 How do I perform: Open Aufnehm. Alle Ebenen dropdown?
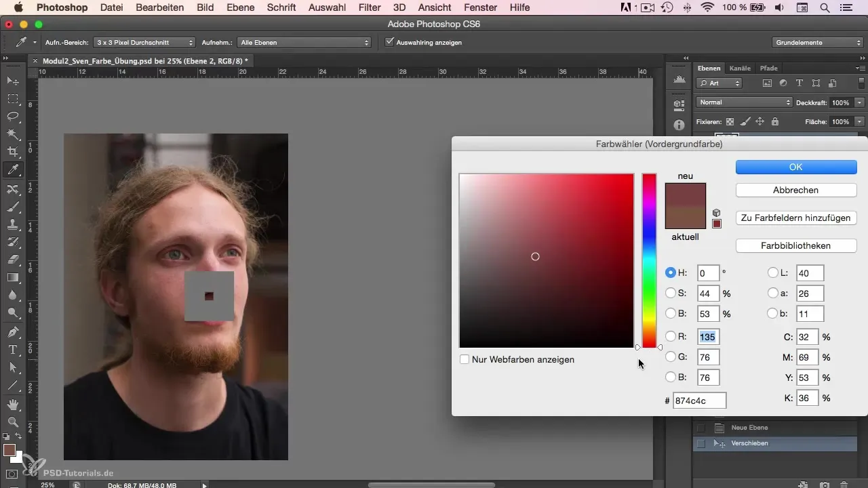304,42
